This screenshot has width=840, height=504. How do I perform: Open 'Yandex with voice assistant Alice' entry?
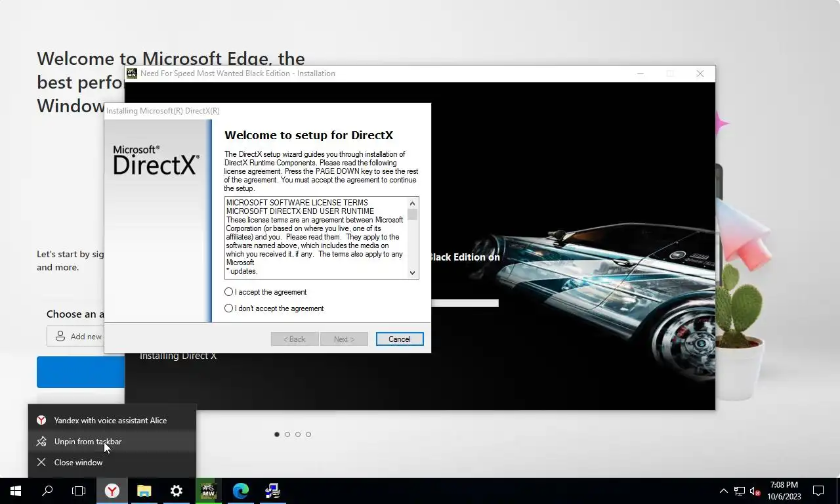(112, 421)
